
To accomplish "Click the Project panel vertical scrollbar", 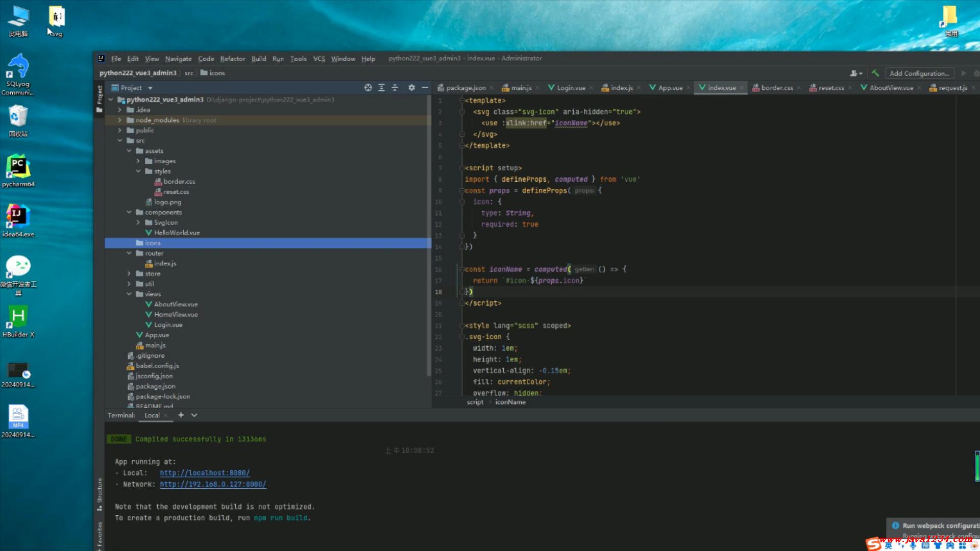I will click(x=429, y=235).
